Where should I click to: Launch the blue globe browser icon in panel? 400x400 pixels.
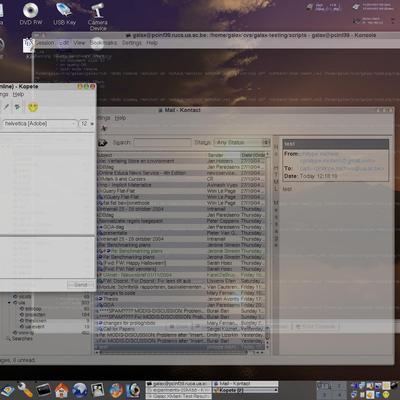tap(80, 390)
